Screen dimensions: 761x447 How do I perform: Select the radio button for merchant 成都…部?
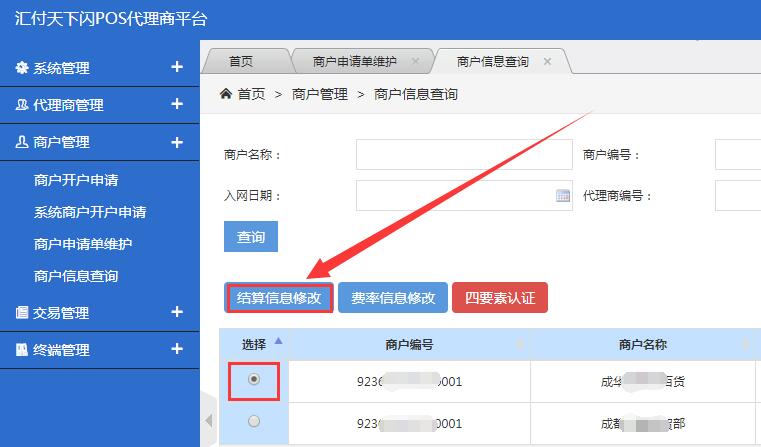(254, 421)
